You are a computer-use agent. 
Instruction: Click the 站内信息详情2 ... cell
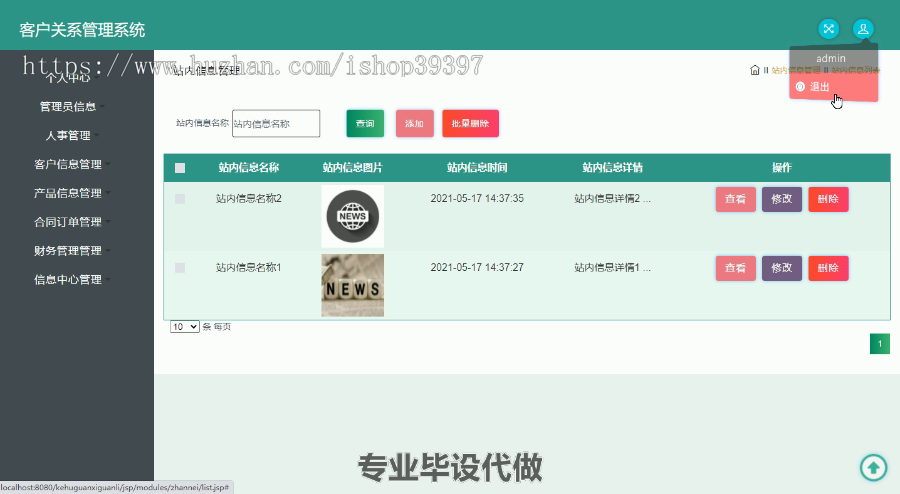click(x=612, y=199)
